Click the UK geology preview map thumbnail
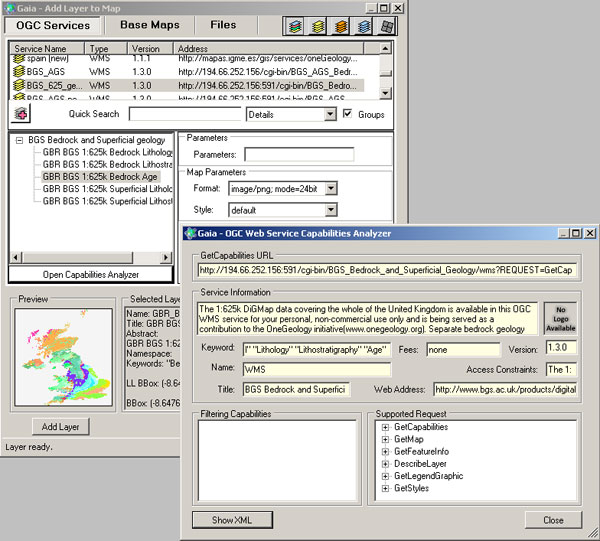The width and height of the screenshot is (600, 541). coord(64,357)
